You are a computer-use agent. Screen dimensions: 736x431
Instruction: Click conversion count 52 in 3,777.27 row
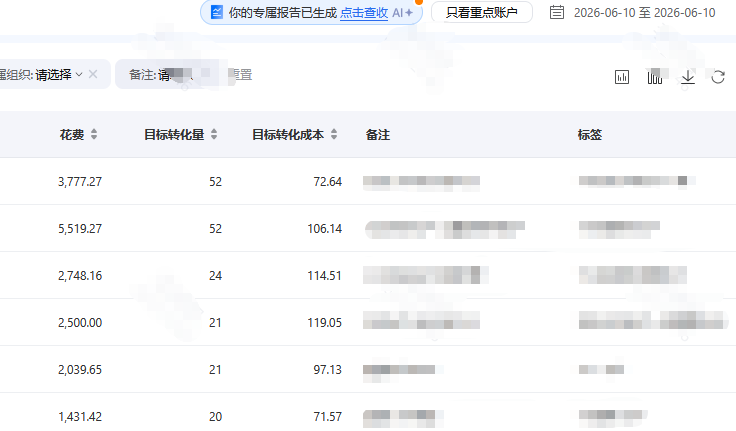tap(215, 182)
